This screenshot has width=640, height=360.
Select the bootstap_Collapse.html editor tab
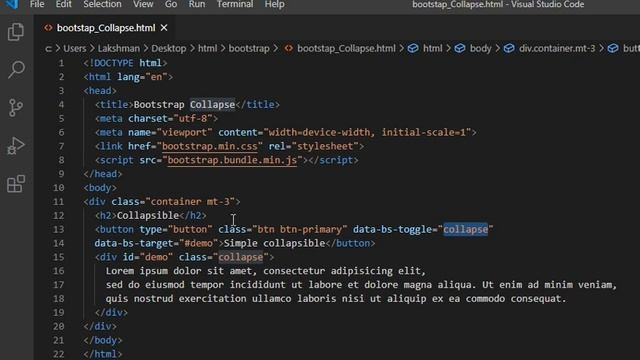pos(106,28)
